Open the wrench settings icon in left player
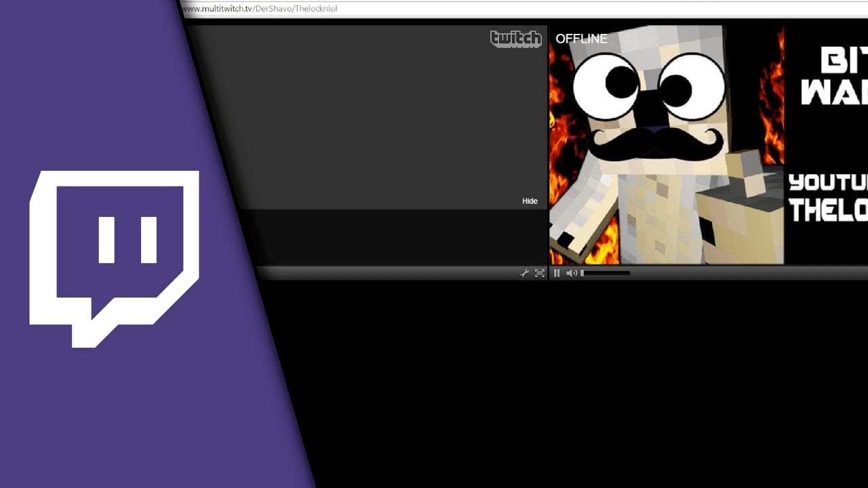The width and height of the screenshot is (868, 488). click(x=524, y=273)
